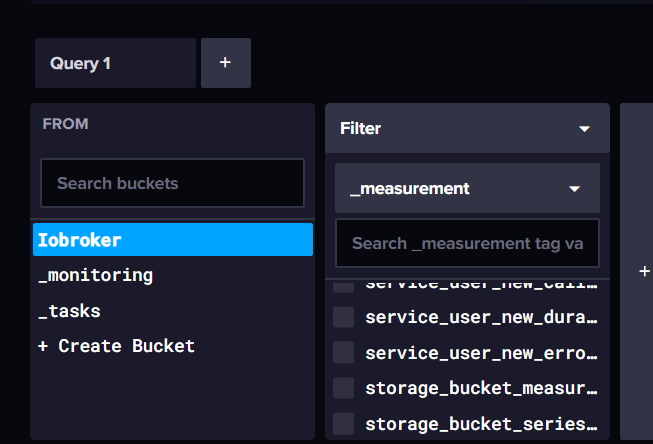Viewport: 653px width, 444px height.
Task: Click the _measurement dropdown caret arrow
Action: (x=574, y=188)
